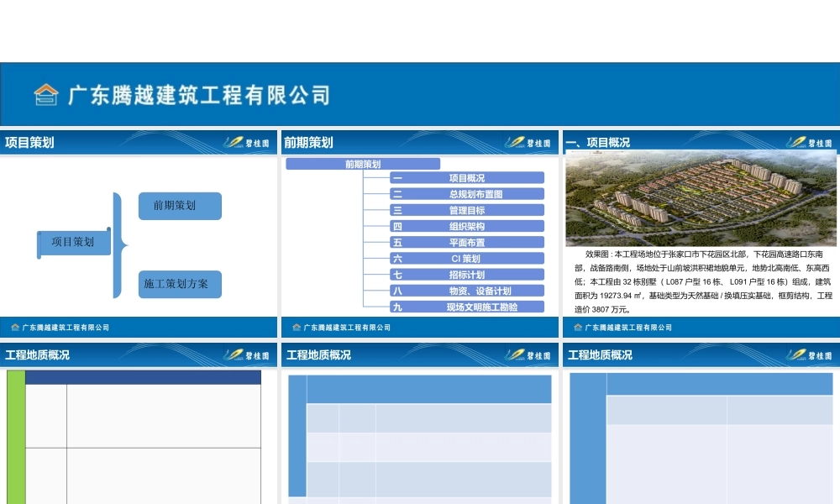
Task: Select the 项目策划 scroll-shaped box
Action: [74, 243]
